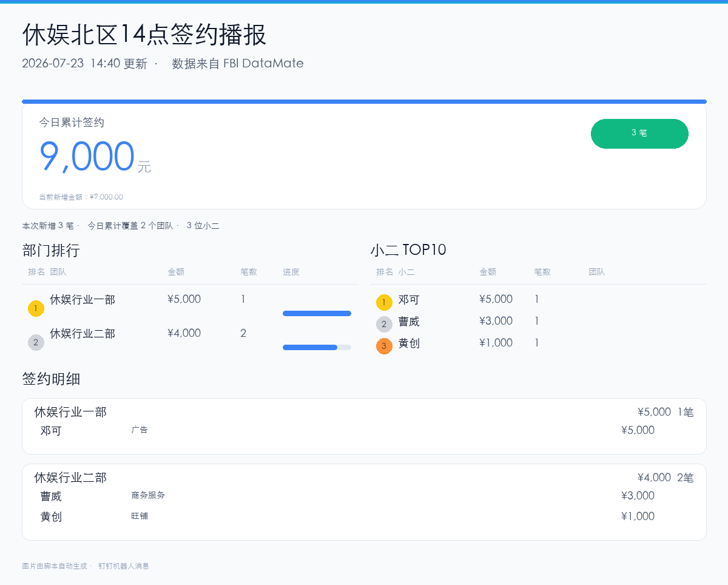Click ¥1,000 amount in TOP10 list
Image resolution: width=728 pixels, height=585 pixels.
(496, 343)
